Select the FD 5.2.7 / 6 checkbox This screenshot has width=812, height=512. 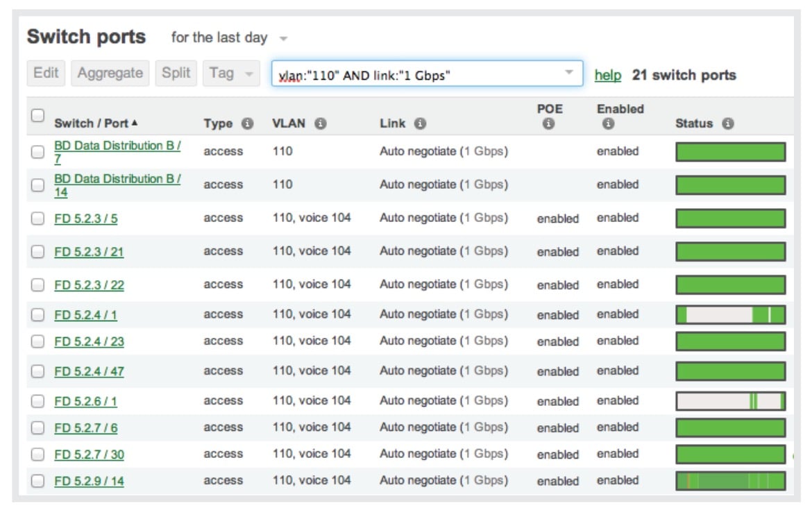point(37,427)
